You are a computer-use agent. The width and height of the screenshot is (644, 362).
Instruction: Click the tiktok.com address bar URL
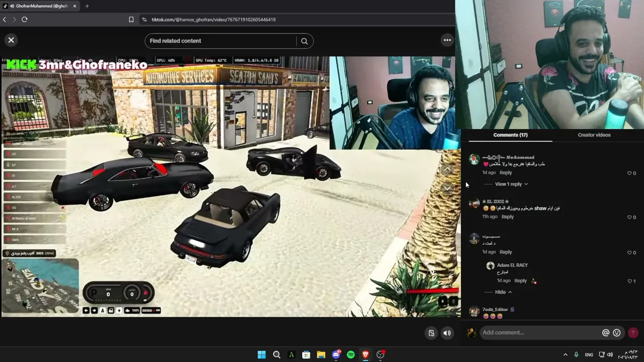pyautogui.click(x=213, y=20)
